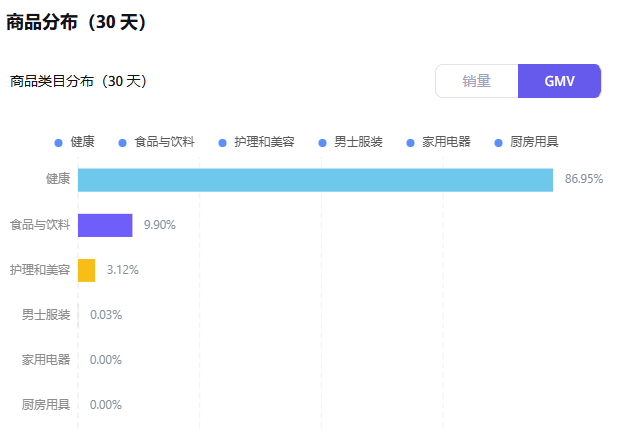This screenshot has height=439, width=618.
Task: Click the blue 健康 bar
Action: [315, 180]
